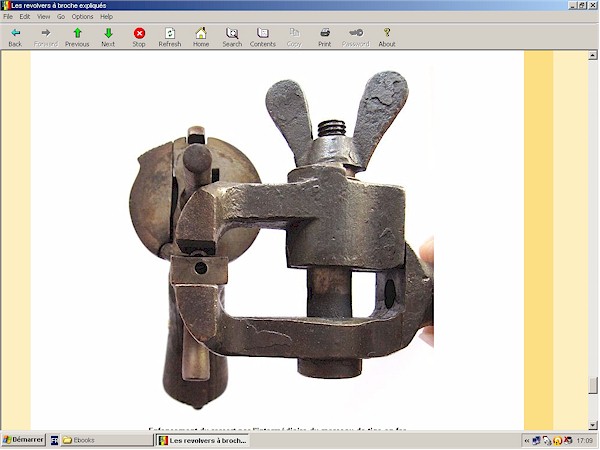Minimize the ebook window
The image size is (600, 450).
(x=572, y=5)
